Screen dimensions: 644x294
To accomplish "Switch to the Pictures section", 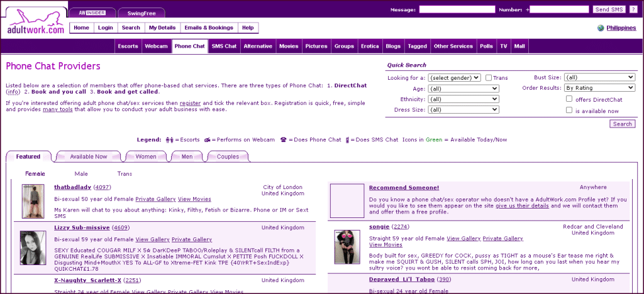I will 316,46.
